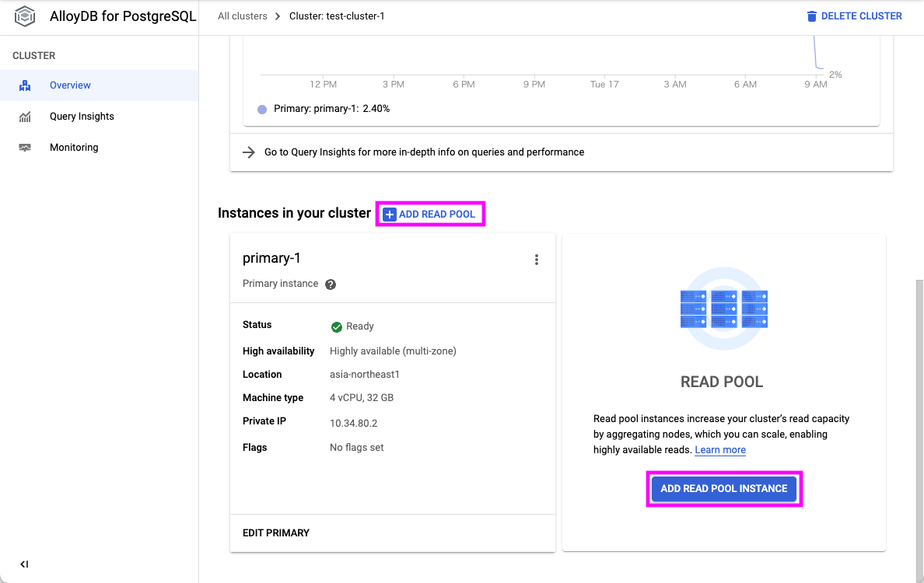Viewport: 924px width, 583px height.
Task: Click the 'High availability' field label
Action: click(278, 351)
